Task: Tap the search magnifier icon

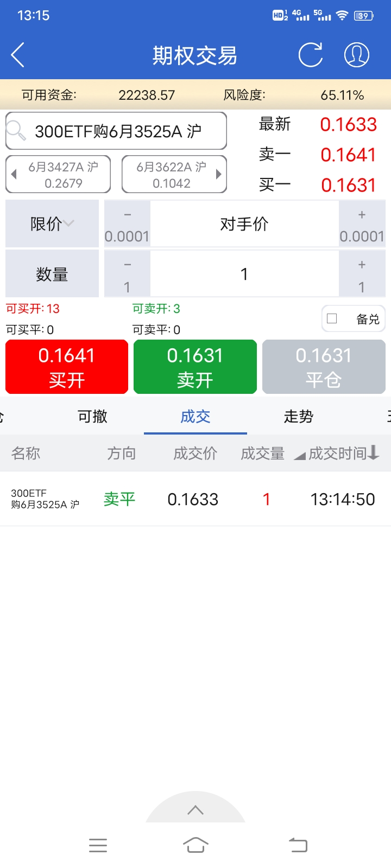Action: 16,131
